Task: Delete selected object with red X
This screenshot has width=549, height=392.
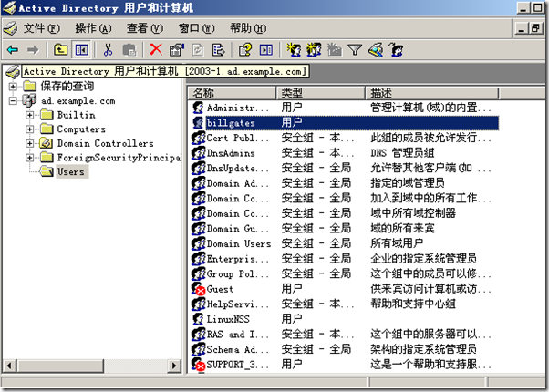Action: click(156, 50)
